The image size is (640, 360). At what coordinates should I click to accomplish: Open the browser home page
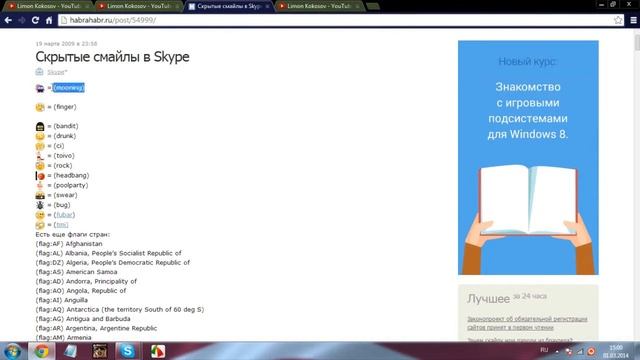click(x=49, y=20)
